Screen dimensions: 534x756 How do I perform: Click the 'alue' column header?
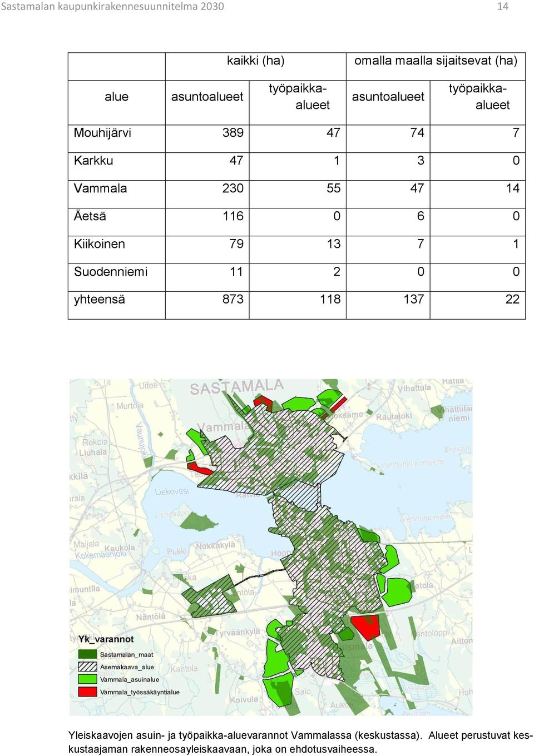point(117,97)
